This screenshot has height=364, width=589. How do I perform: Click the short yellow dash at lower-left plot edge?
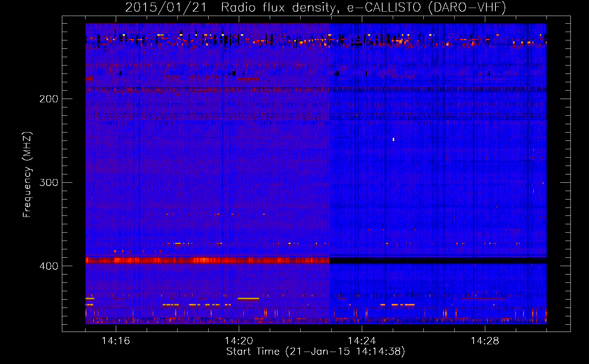90,298
